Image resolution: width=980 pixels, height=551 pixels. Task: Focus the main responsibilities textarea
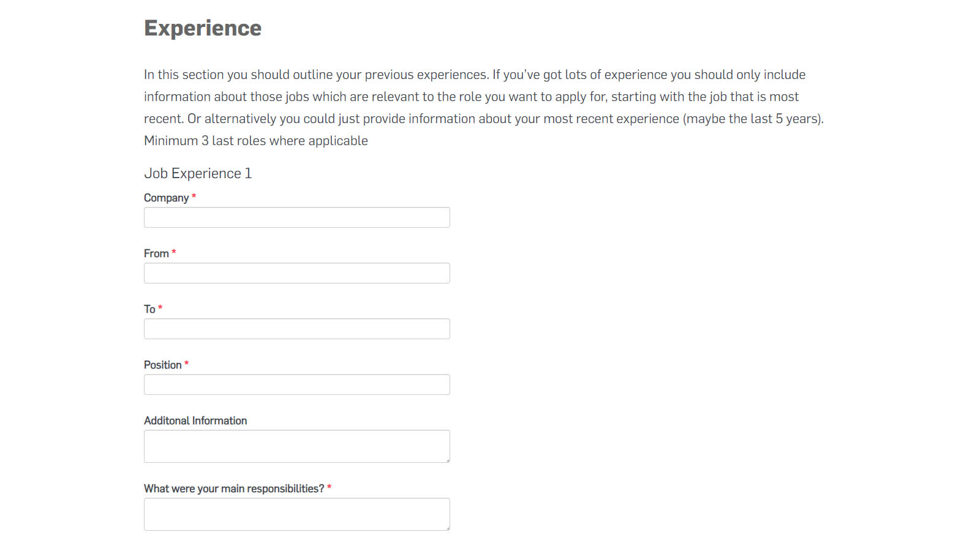click(296, 514)
